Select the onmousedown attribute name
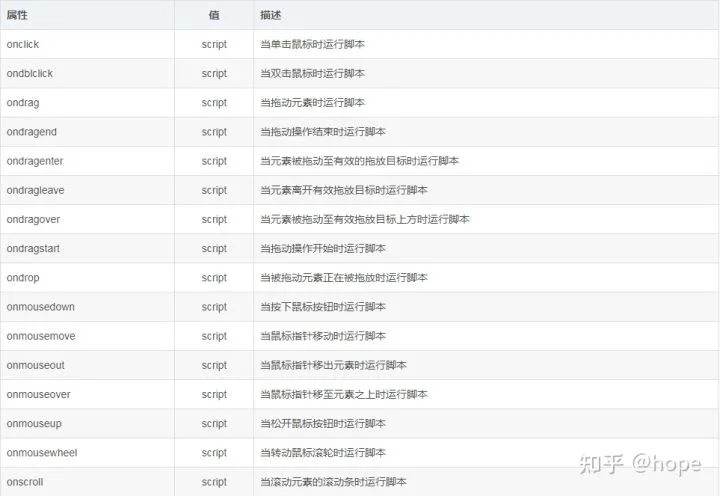The width and height of the screenshot is (720, 496). point(40,307)
